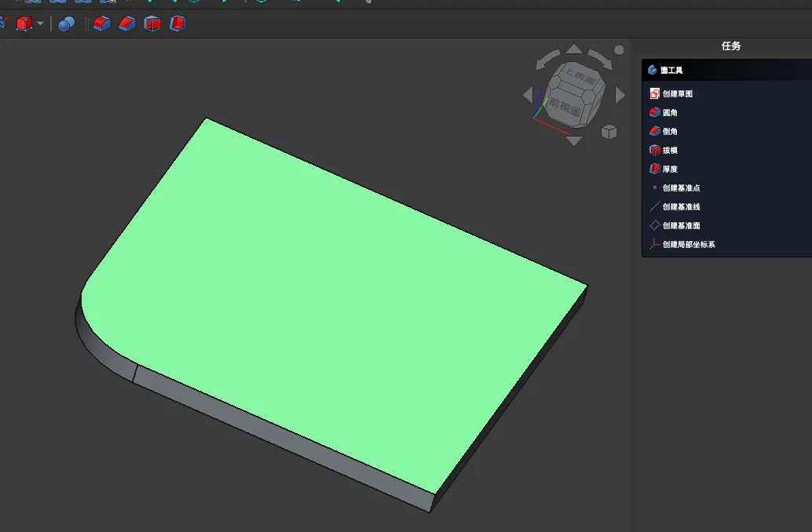Click 厚度 in the face tools list
This screenshot has height=532, width=812.
pos(669,169)
